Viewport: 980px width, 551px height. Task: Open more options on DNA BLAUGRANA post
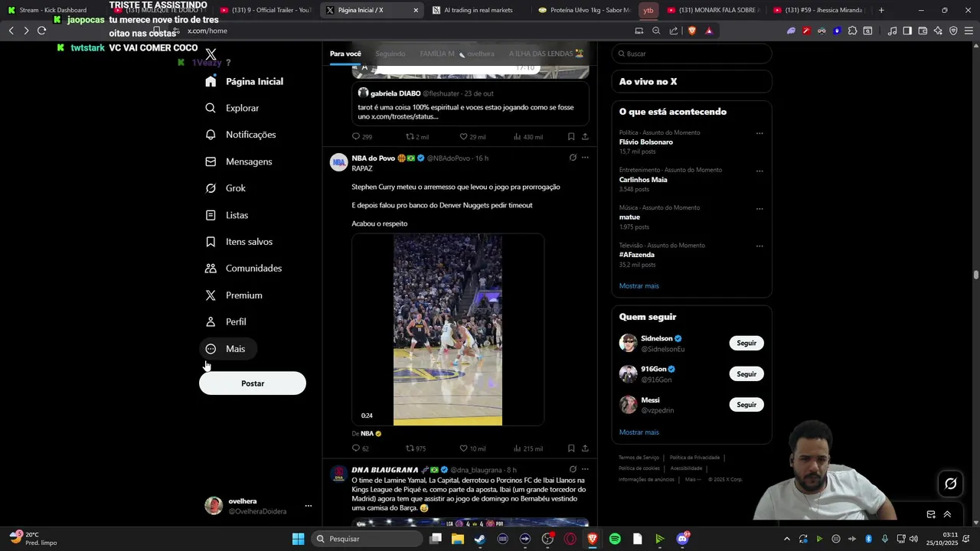click(585, 469)
